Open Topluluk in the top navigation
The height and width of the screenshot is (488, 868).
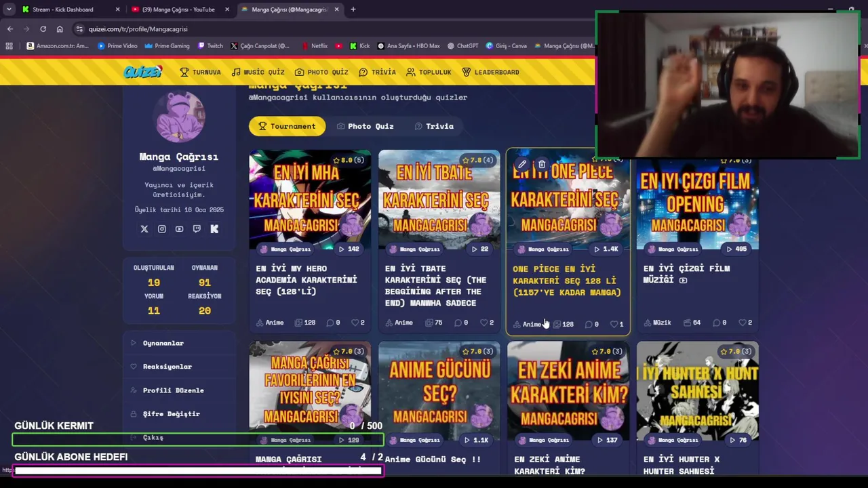[x=429, y=72]
